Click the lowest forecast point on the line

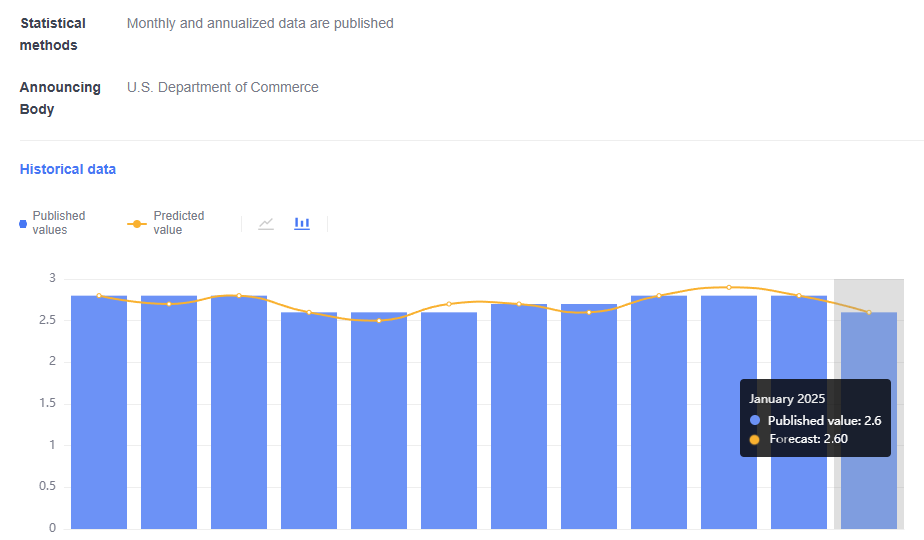(379, 320)
